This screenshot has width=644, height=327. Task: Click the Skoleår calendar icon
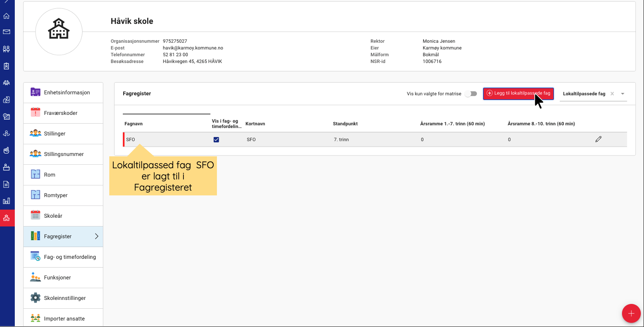(35, 215)
